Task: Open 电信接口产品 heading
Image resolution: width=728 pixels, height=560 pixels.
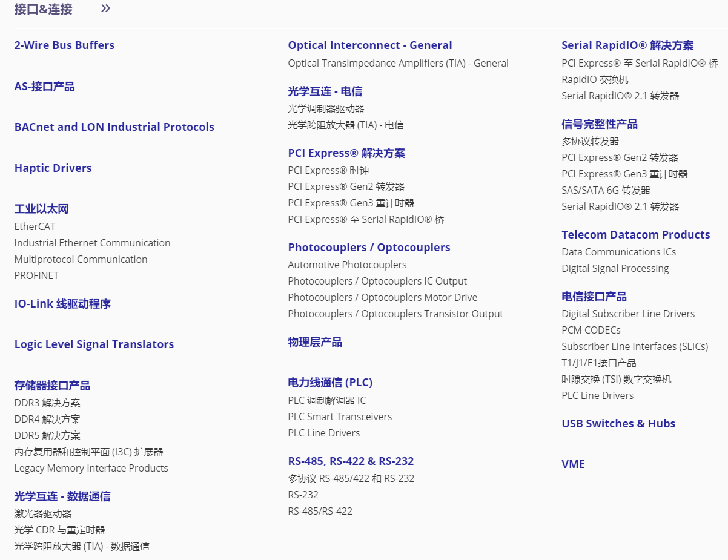Action: (x=594, y=297)
